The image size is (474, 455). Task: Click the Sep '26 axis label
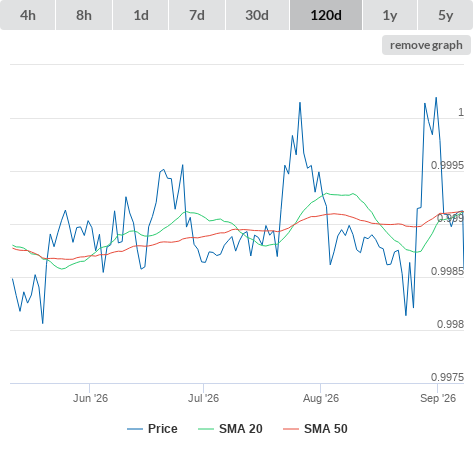[438, 398]
